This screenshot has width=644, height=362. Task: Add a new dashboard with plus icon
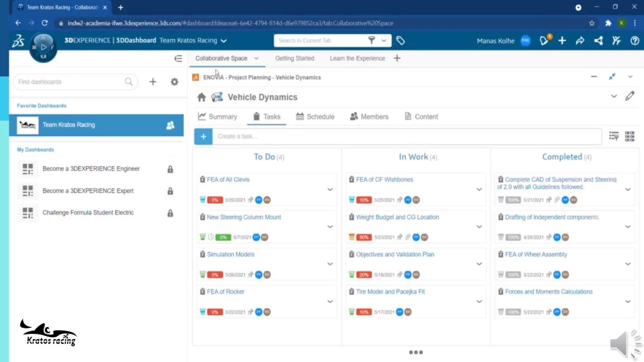click(153, 82)
